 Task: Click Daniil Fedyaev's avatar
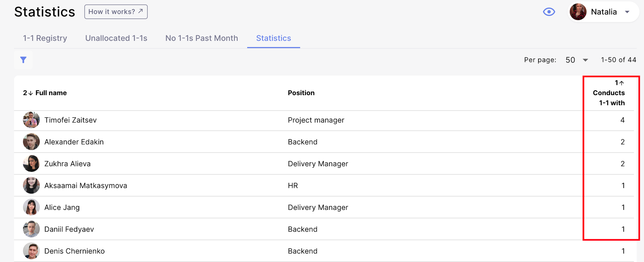(31, 229)
